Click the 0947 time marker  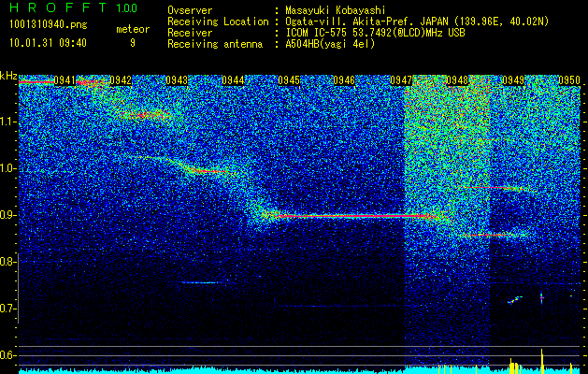coord(401,80)
